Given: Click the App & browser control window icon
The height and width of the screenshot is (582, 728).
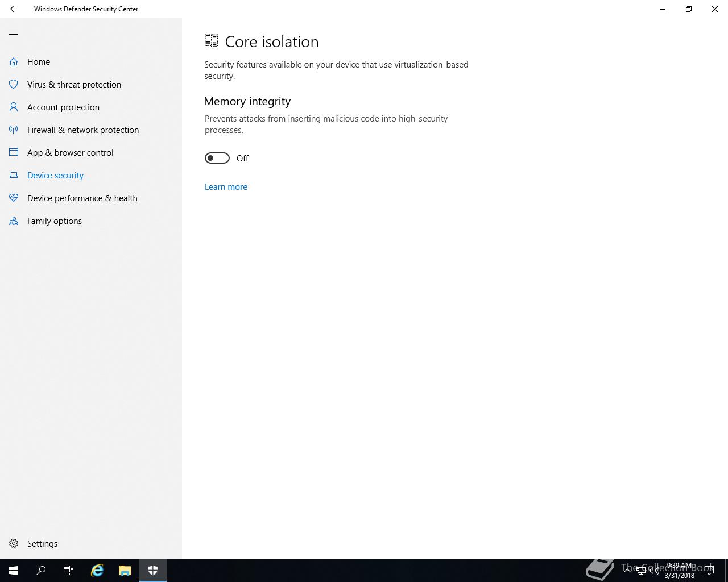Looking at the screenshot, I should 14,152.
